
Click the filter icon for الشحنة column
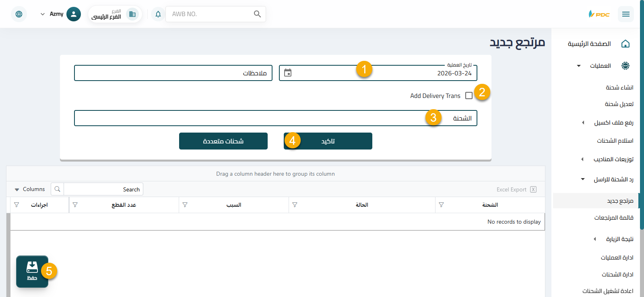[x=441, y=205]
